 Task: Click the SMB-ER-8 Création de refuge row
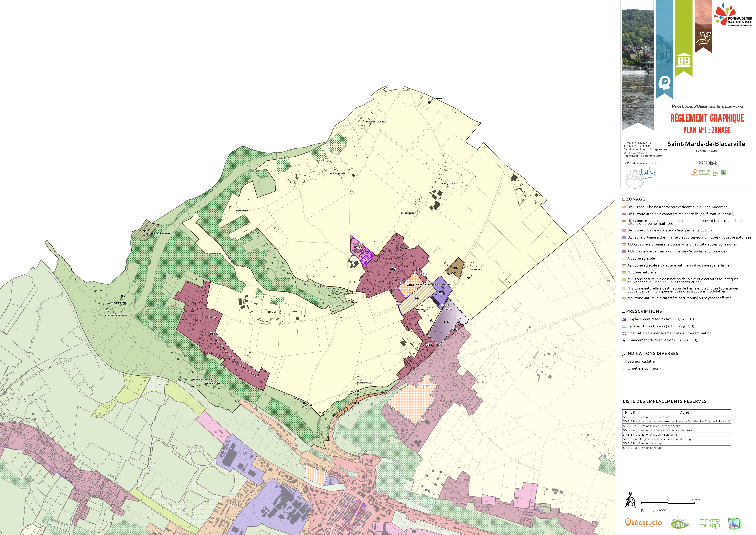pyautogui.click(x=677, y=448)
